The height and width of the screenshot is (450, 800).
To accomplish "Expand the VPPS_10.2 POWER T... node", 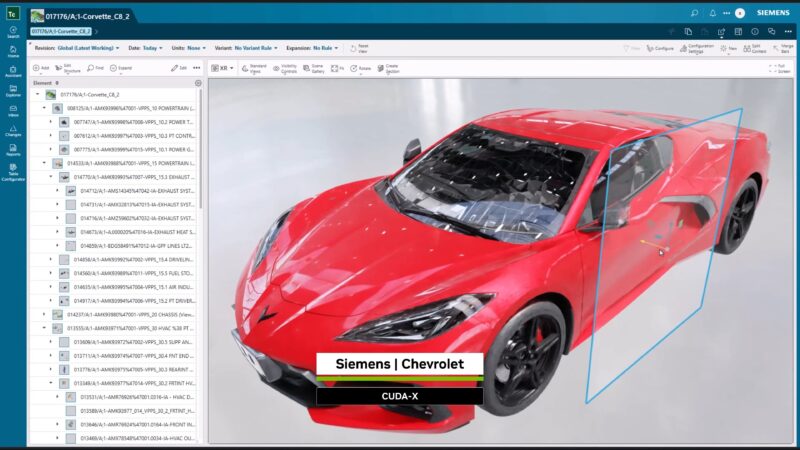I will [51, 122].
